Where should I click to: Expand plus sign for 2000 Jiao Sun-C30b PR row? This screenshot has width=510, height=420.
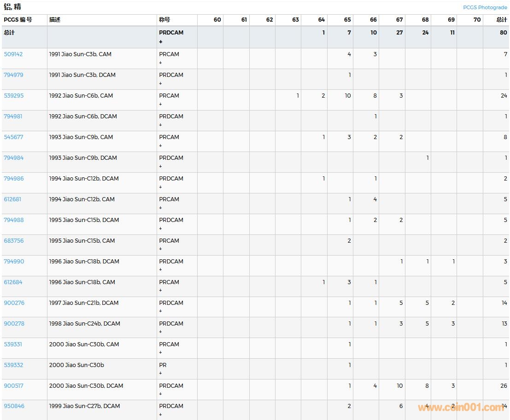tap(161, 373)
